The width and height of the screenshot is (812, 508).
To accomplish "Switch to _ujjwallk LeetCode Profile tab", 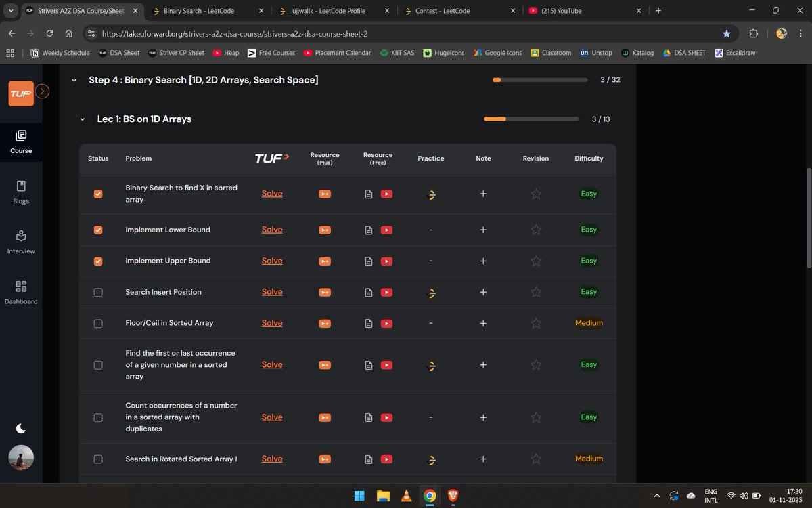I will pos(334,11).
